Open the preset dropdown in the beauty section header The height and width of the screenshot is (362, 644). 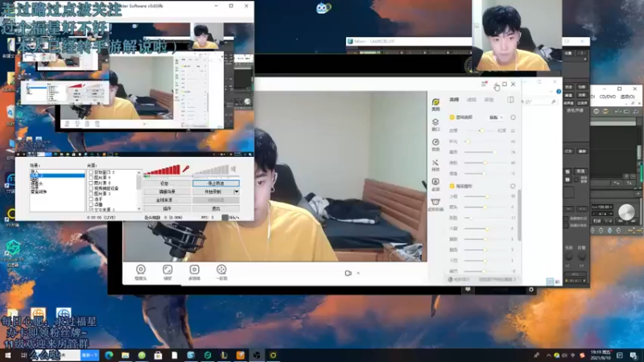[x=496, y=117]
